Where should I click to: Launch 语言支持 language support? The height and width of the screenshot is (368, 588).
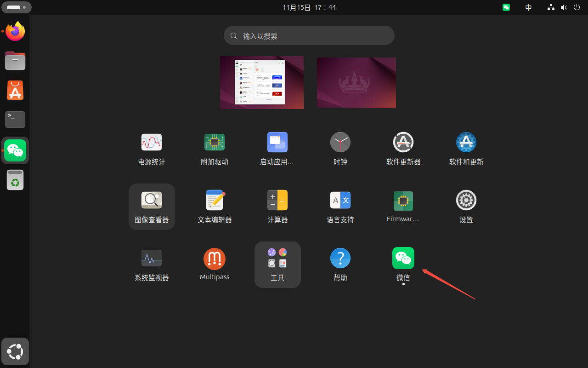(340, 201)
